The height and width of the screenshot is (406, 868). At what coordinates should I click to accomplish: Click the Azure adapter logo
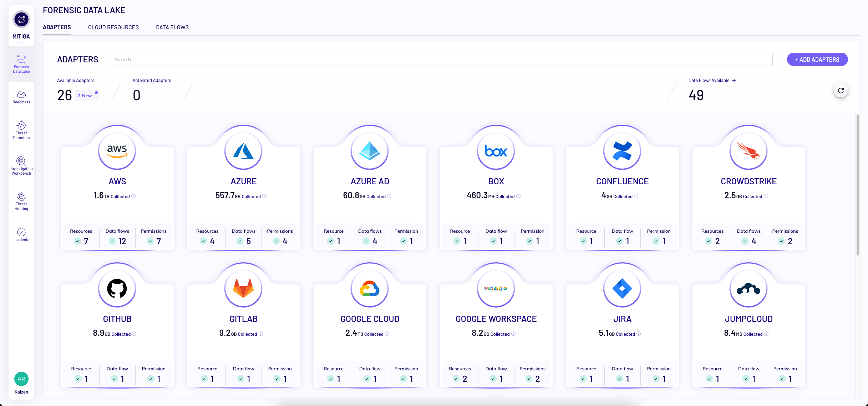tap(243, 151)
